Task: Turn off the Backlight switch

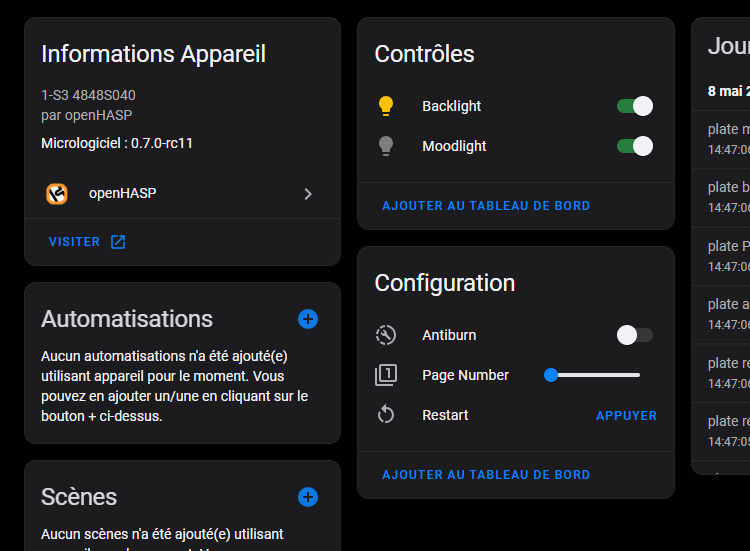Action: tap(635, 106)
